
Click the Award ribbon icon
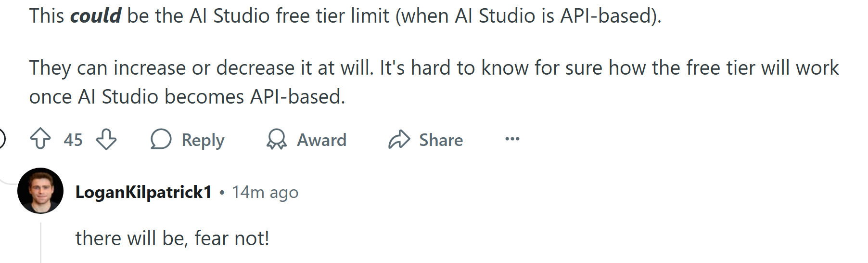pos(276,139)
